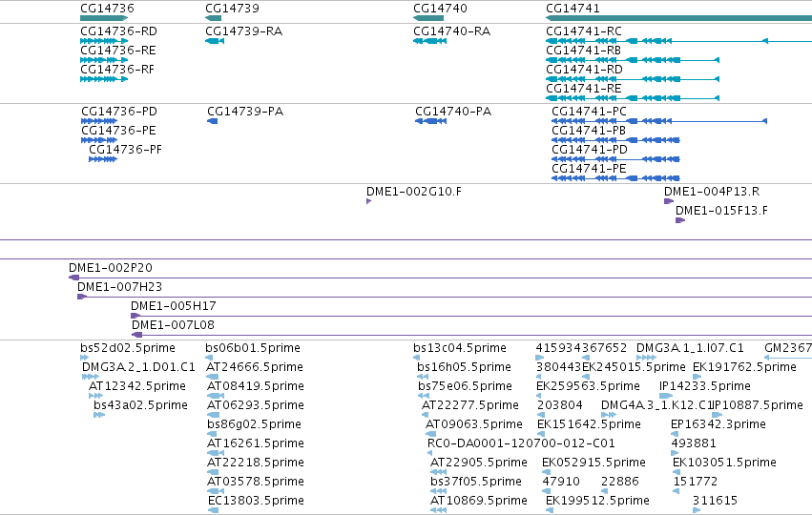Image resolution: width=812 pixels, height=515 pixels.
Task: Select protein CG14741-PB label
Action: click(x=589, y=131)
